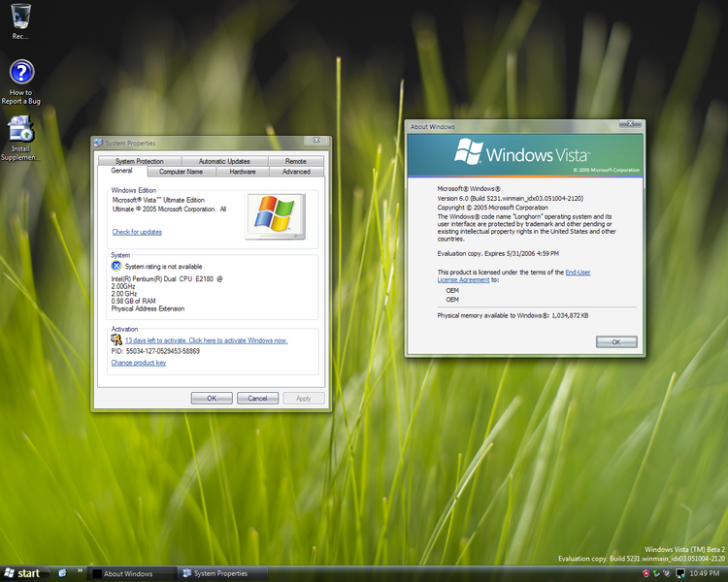Click the Check for updates link
The width and height of the screenshot is (728, 582).
[x=137, y=232]
